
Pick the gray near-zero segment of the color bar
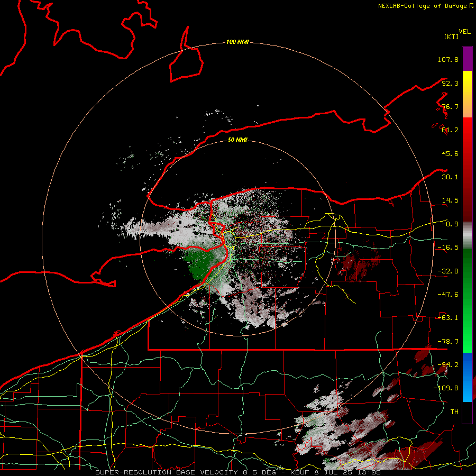(x=467, y=235)
